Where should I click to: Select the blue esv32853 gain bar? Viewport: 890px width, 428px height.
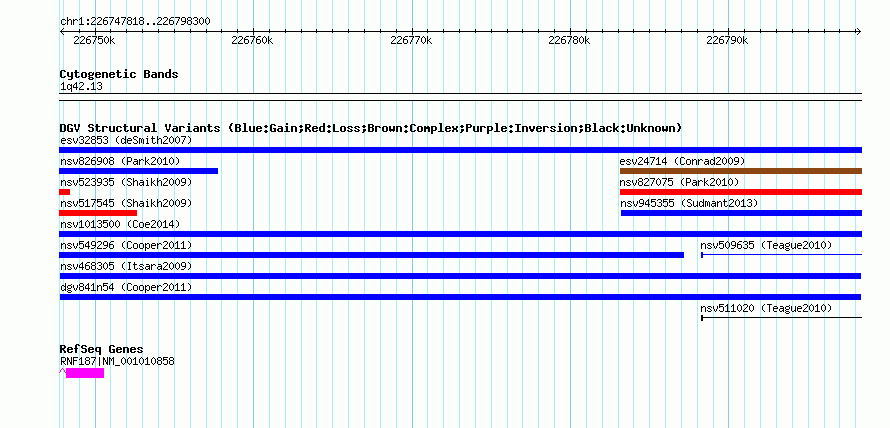(x=460, y=150)
